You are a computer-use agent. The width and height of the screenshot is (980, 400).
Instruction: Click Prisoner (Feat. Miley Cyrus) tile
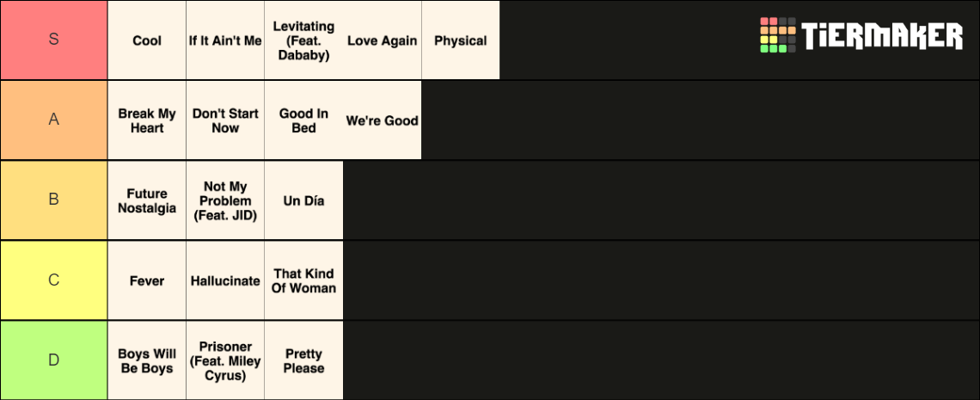225,360
